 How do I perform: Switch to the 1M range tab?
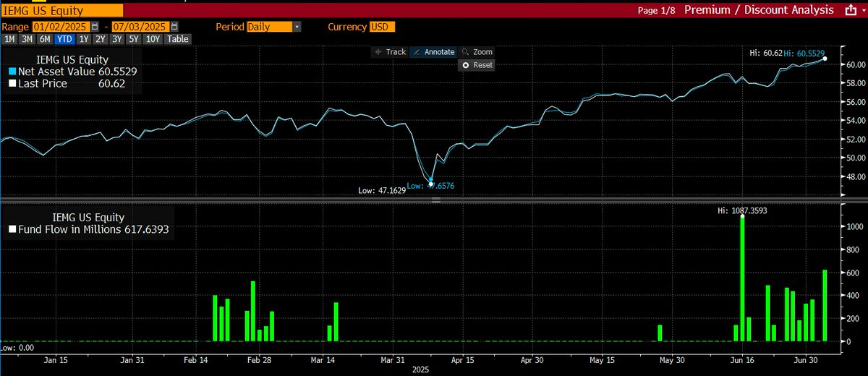click(x=10, y=39)
